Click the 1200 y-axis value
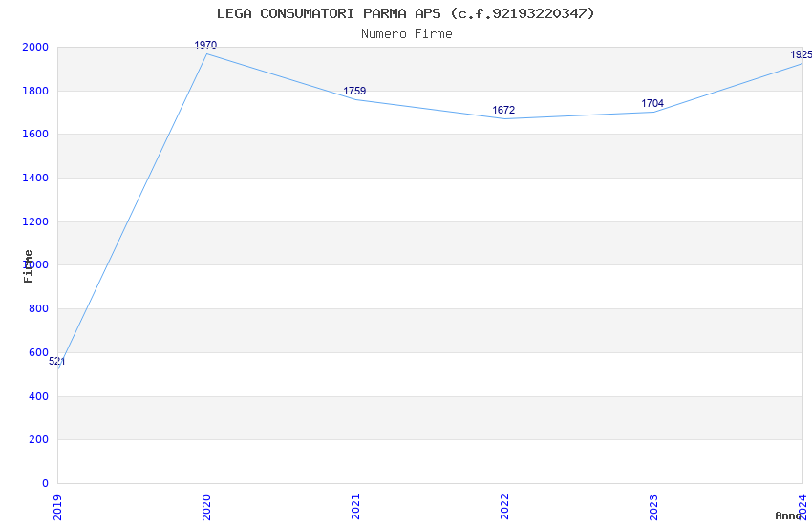The height and width of the screenshot is (525, 812). (x=35, y=221)
